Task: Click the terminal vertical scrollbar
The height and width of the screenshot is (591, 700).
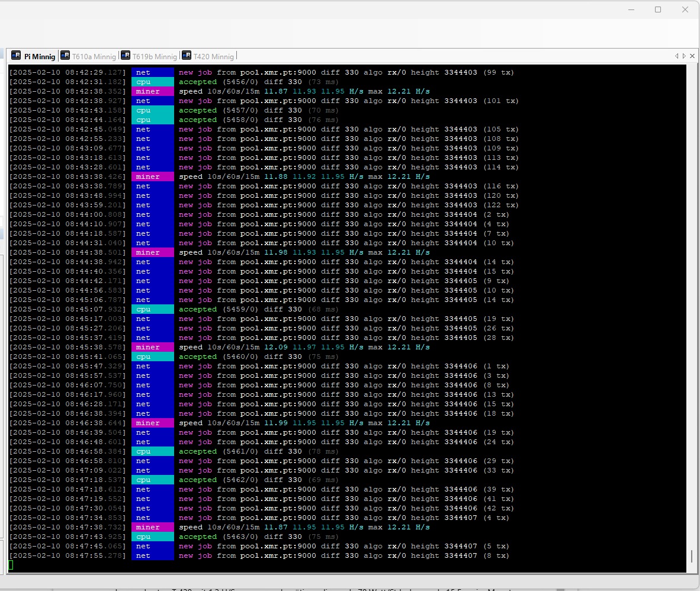Action: pyautogui.click(x=692, y=556)
